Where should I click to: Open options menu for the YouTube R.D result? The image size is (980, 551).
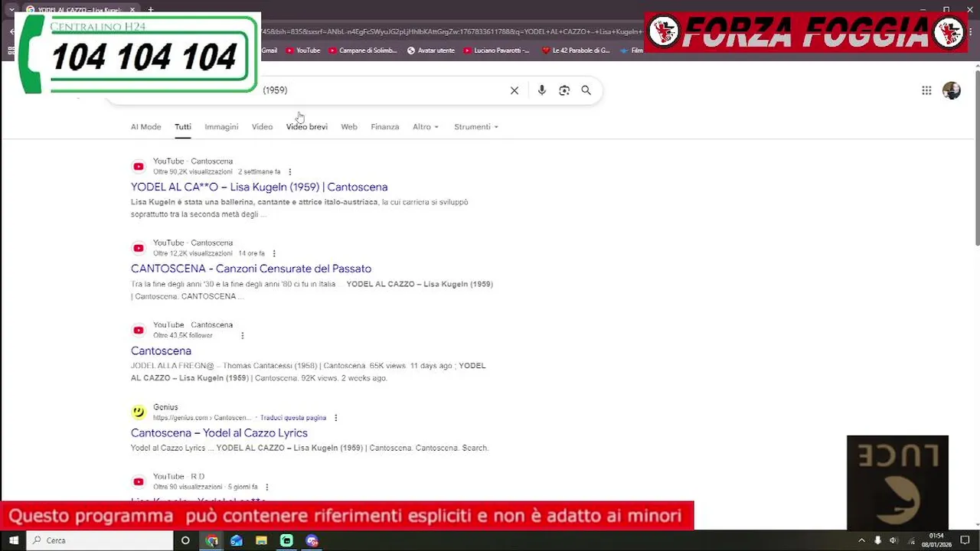(266, 487)
